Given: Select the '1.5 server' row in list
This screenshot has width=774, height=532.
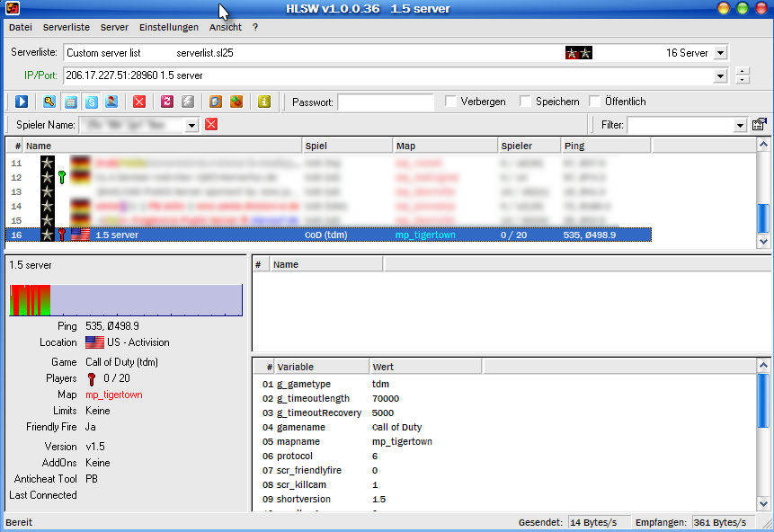Looking at the screenshot, I should click(x=329, y=235).
